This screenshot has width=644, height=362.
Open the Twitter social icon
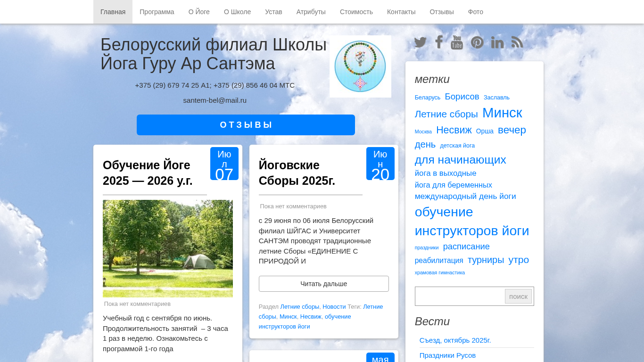tap(420, 42)
